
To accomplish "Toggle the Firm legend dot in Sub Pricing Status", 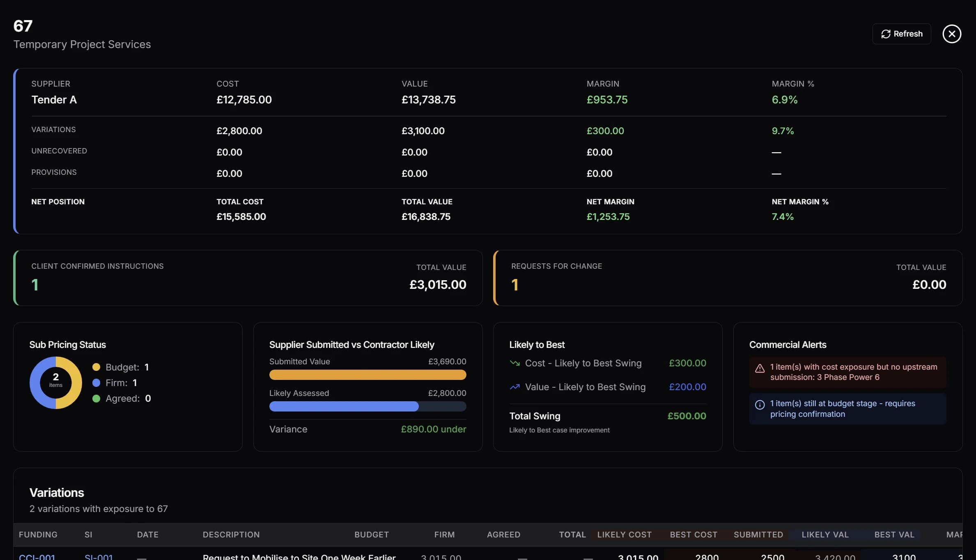I will 96,383.
